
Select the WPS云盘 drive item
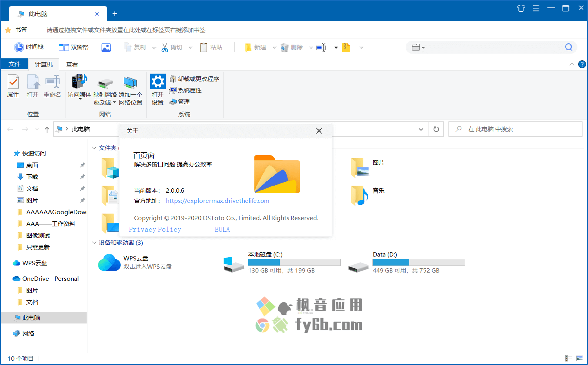[135, 262]
